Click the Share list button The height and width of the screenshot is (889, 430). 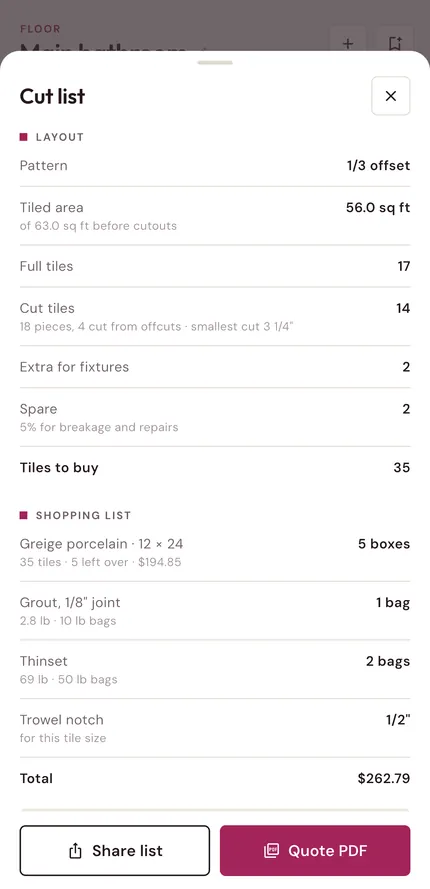click(x=115, y=850)
